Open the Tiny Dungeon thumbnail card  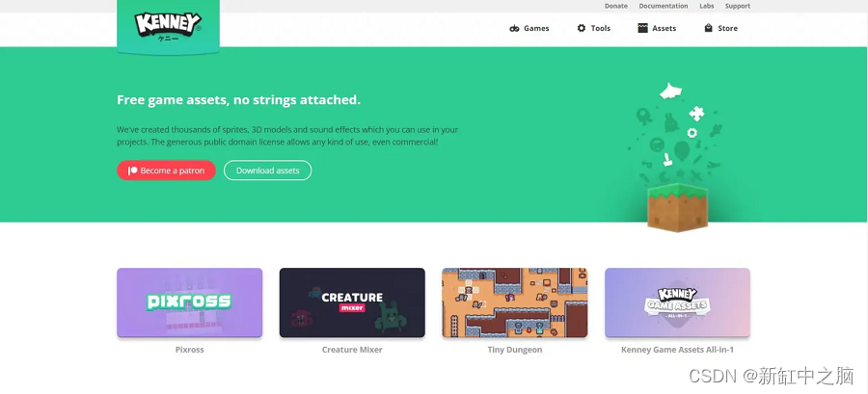(x=515, y=302)
